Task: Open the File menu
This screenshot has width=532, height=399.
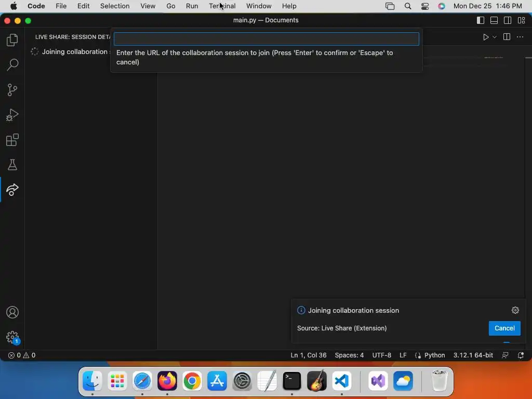Action: coord(61,6)
